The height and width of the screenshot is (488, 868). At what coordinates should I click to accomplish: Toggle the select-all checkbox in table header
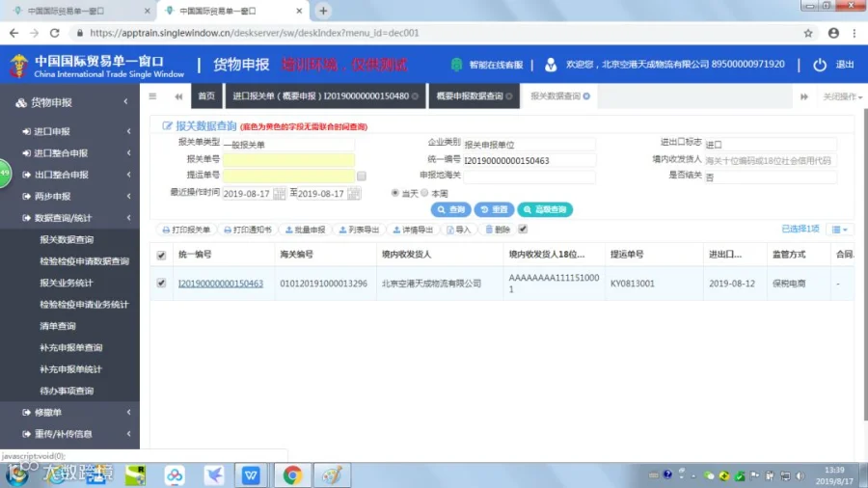coord(161,255)
